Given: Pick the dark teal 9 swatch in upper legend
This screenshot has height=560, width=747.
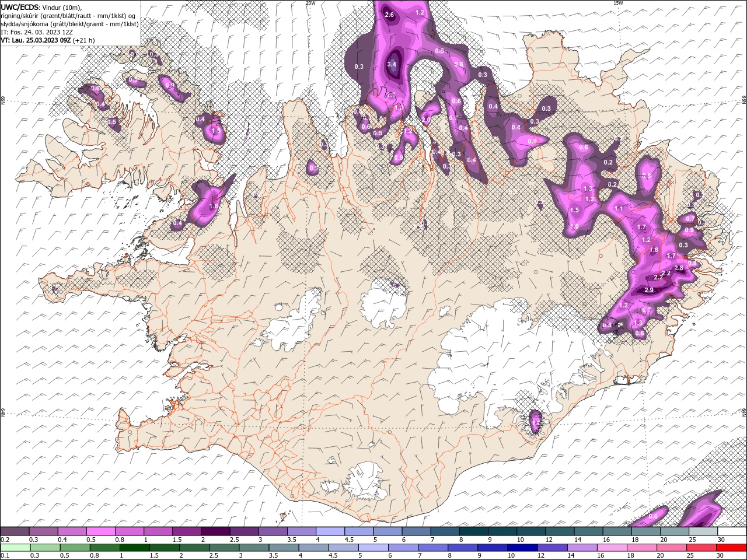Looking at the screenshot, I should coord(502,531).
